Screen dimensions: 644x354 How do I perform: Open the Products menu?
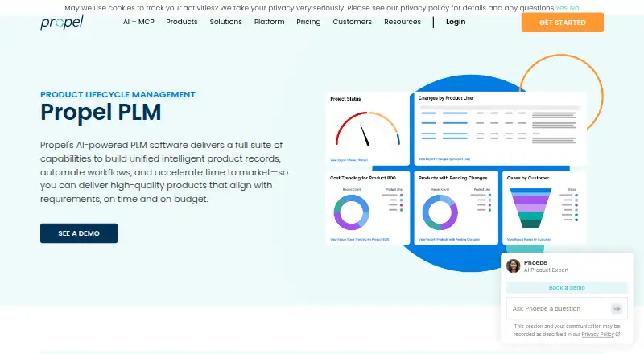click(x=182, y=22)
